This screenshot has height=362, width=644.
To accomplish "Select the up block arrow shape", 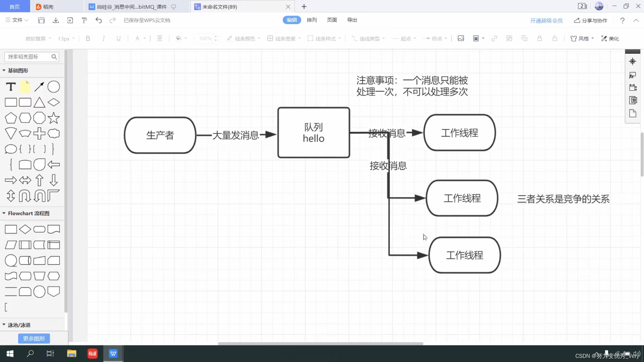I will coord(39,180).
